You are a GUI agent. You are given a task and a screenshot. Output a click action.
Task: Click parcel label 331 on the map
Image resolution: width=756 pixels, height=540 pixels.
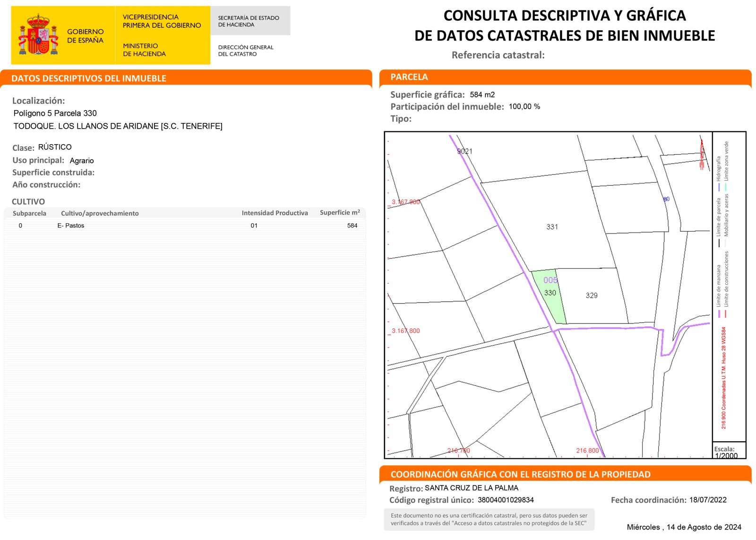pos(552,227)
